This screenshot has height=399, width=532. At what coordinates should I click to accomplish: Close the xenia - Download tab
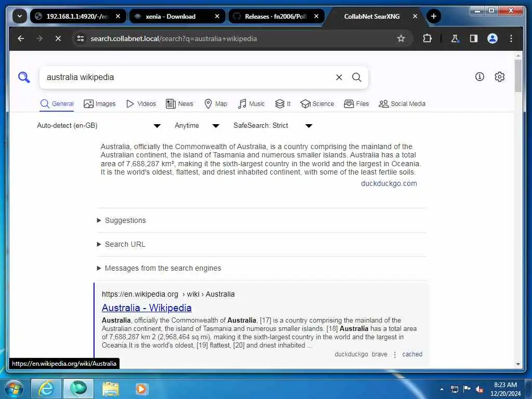[217, 16]
